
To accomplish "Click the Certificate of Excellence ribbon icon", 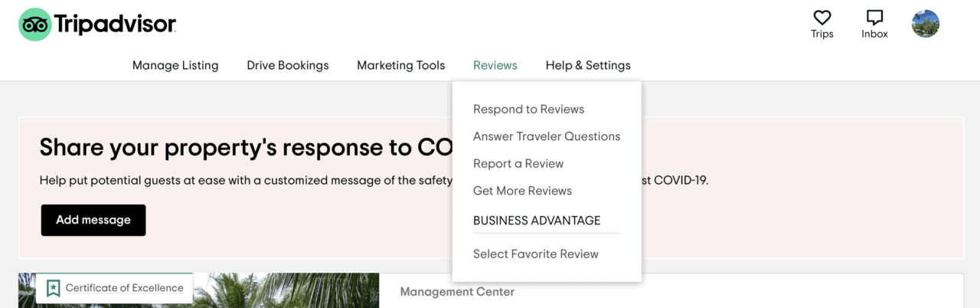I will click(x=53, y=288).
